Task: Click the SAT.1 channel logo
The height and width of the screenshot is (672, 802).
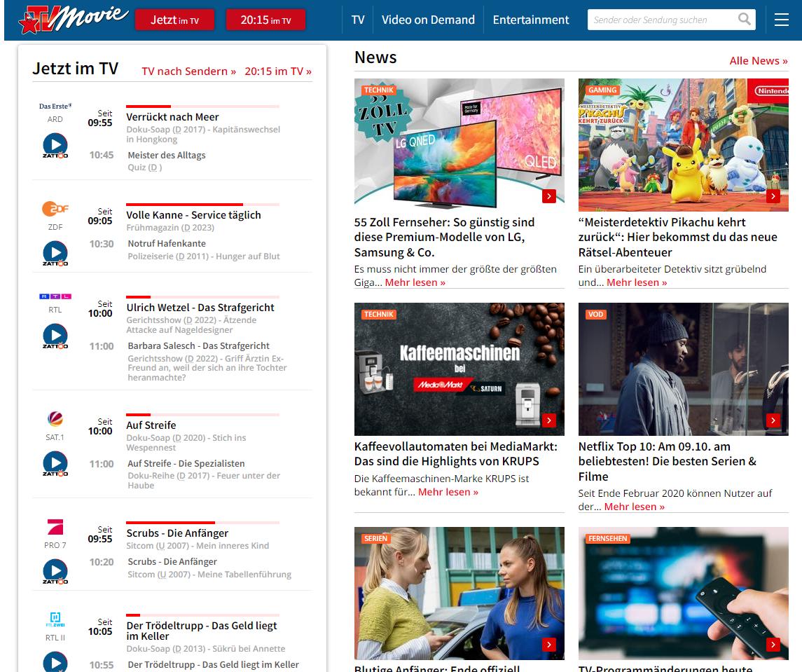Action: tap(55, 418)
